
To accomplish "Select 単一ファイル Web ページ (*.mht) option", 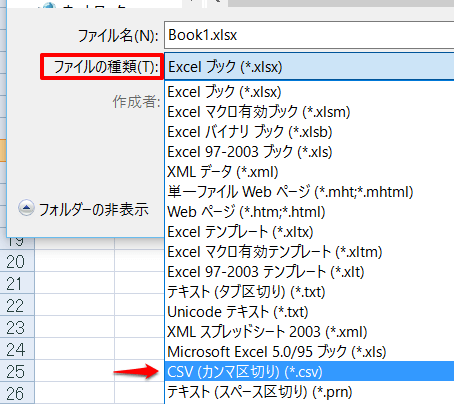I will tap(309, 192).
